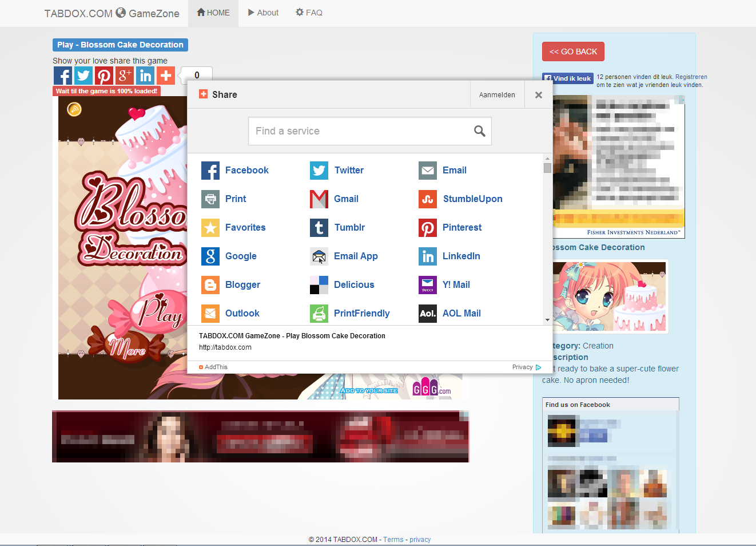Click the banner ad below the game
The image size is (756, 546).
pyautogui.click(x=261, y=437)
